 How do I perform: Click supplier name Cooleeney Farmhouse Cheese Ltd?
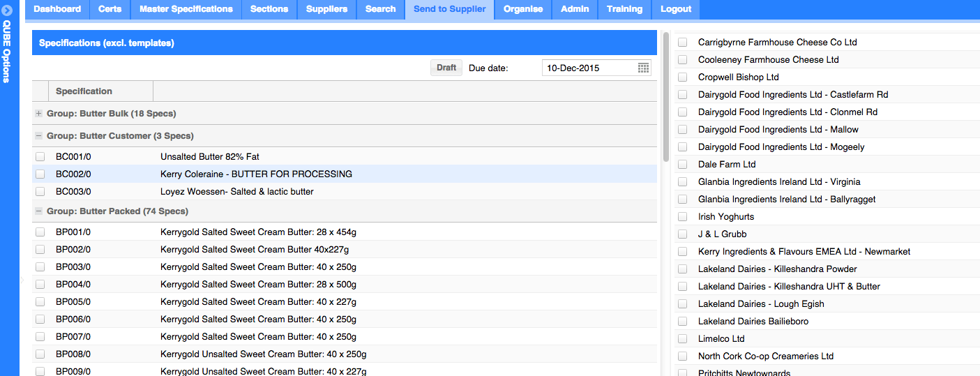point(769,60)
